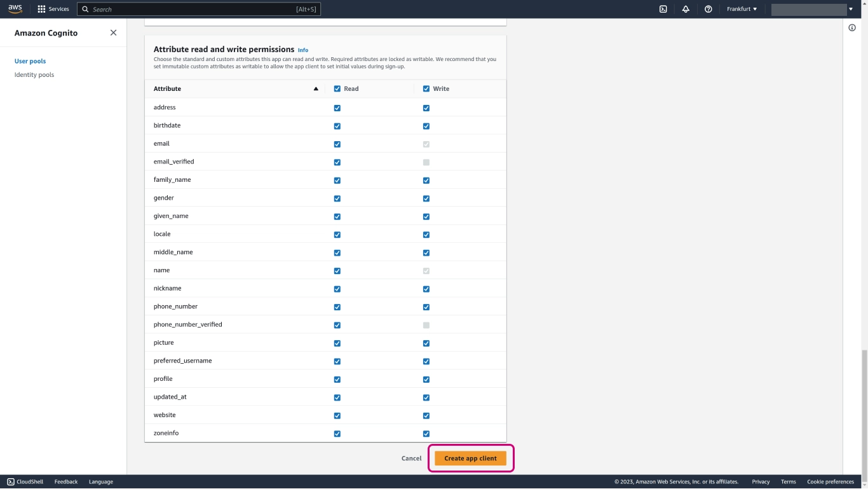The image size is (868, 489).
Task: Open the notifications bell
Action: (x=686, y=9)
